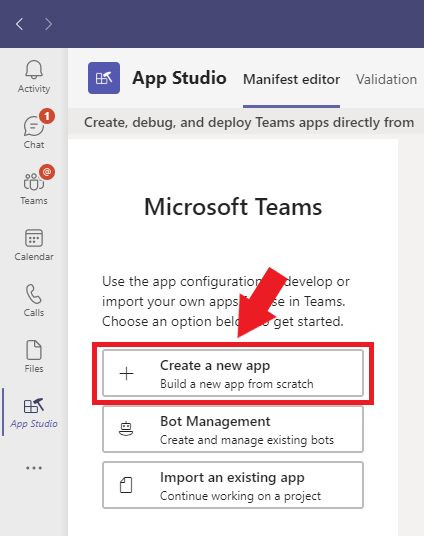Click the plus icon for new app
424x536 pixels.
(126, 373)
